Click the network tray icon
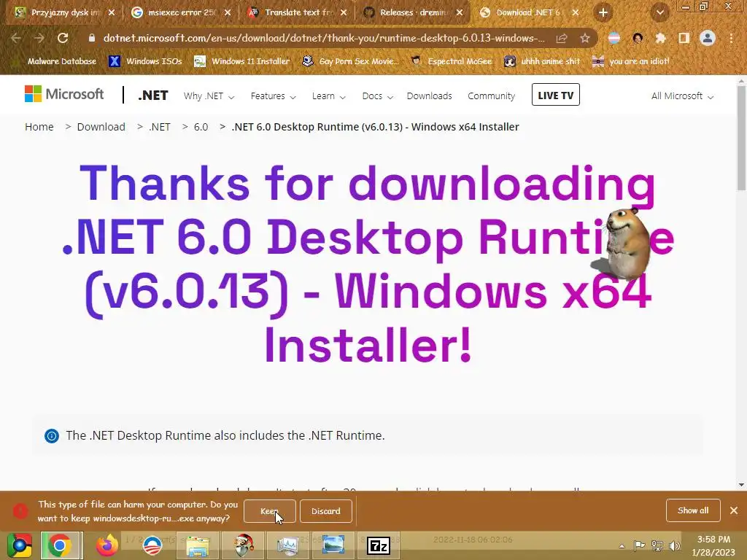747x560 pixels. [657, 545]
